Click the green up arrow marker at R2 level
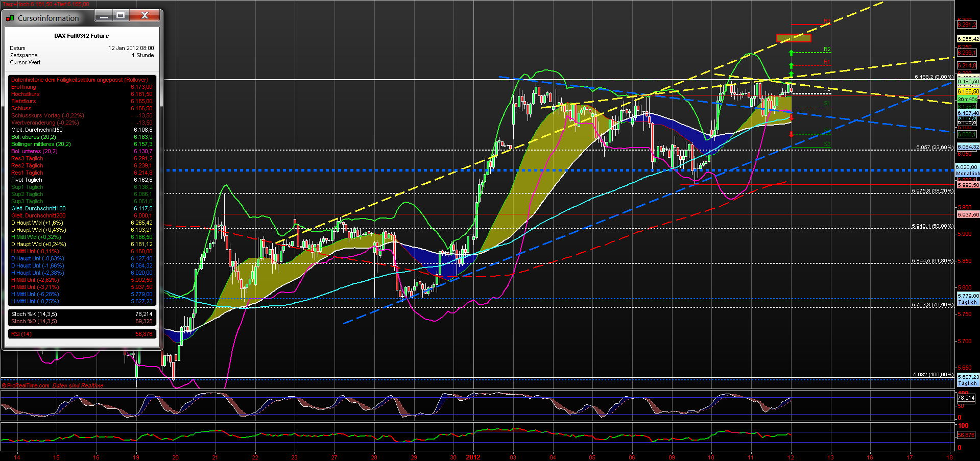Viewport: 980px width, 461px height. [x=792, y=53]
